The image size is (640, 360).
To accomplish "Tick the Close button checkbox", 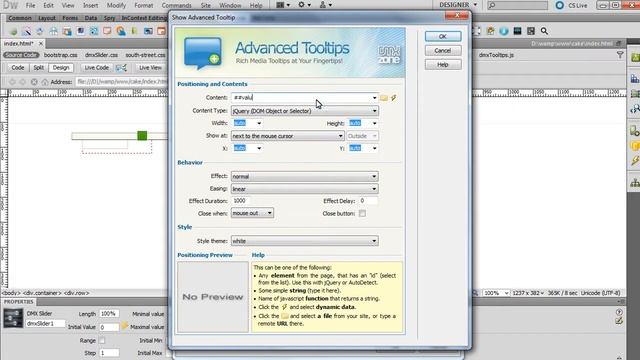I will (362, 213).
